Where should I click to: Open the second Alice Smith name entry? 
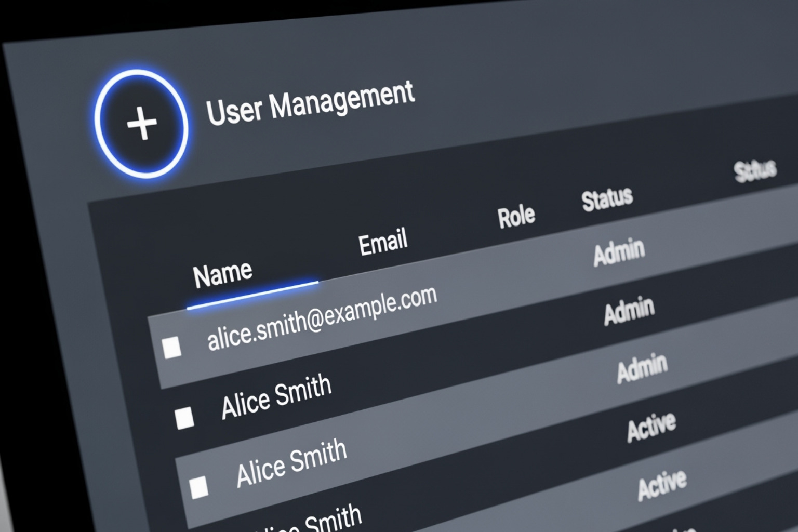point(291,462)
